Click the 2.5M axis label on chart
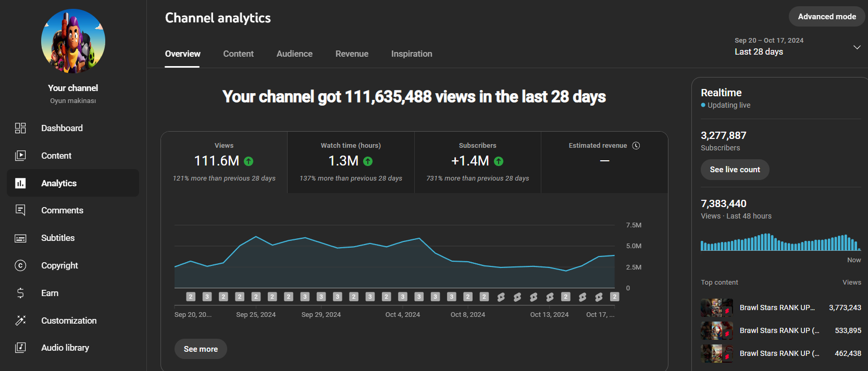Screen dimensions: 868x371 coord(634,267)
